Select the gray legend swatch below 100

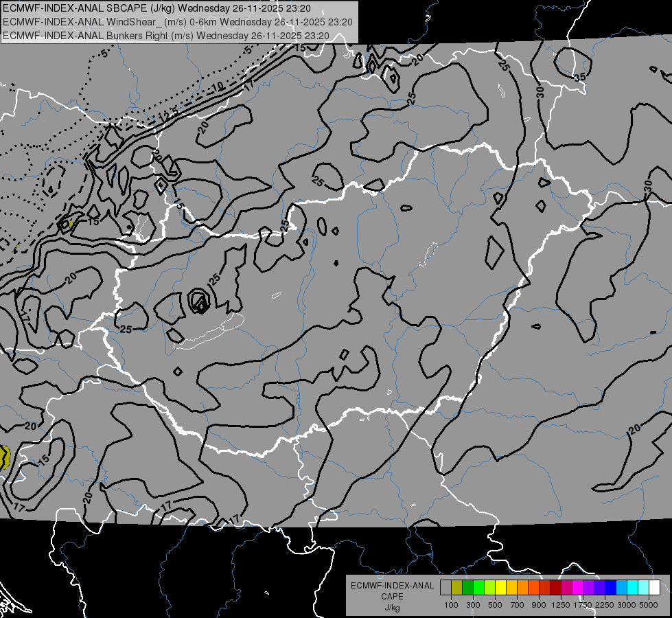pyautogui.click(x=445, y=587)
